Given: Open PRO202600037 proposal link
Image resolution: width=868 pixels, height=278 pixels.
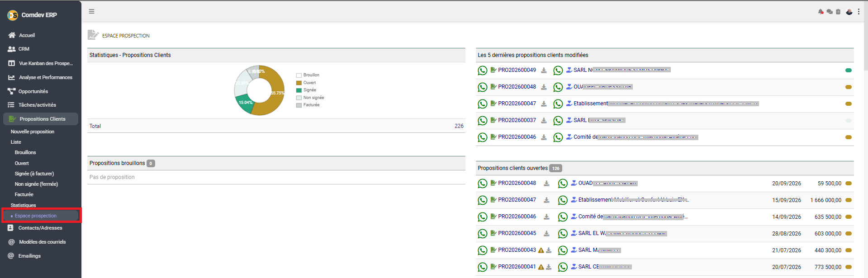Looking at the screenshot, I should click(x=517, y=120).
